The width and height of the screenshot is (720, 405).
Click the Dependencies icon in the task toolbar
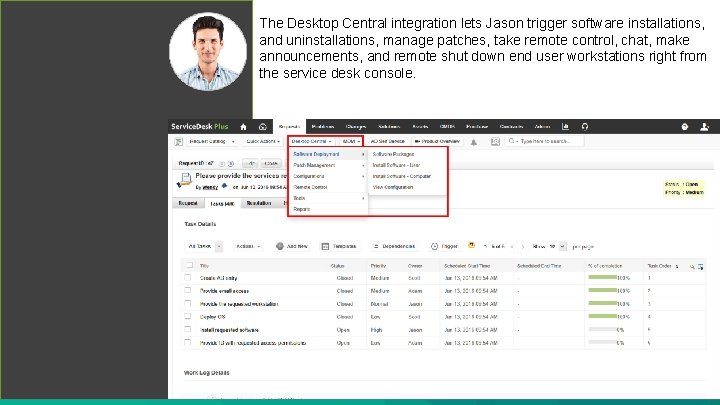tap(376, 247)
